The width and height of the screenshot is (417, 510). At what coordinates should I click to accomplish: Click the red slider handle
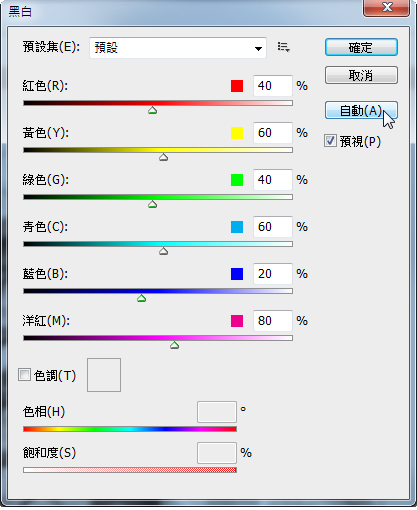click(153, 110)
